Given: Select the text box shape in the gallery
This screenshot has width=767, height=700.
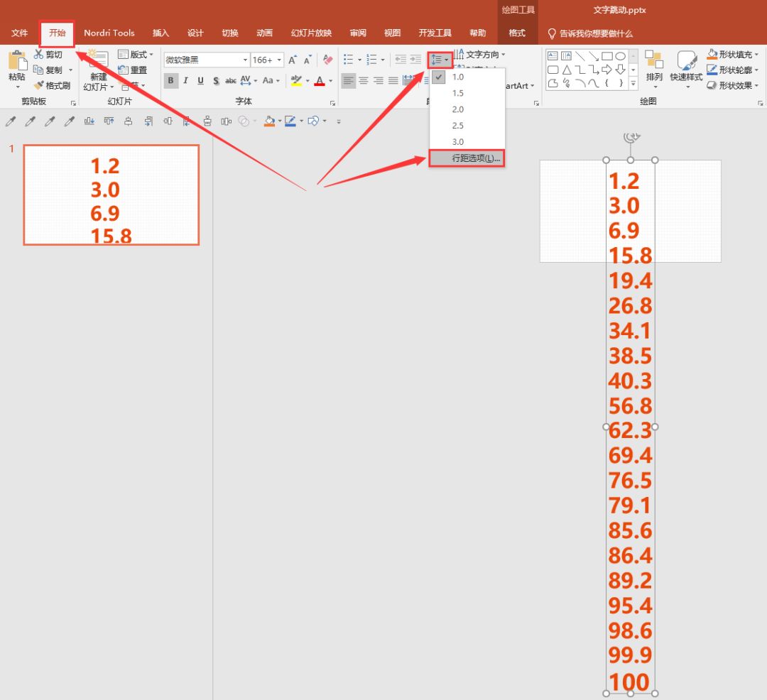Looking at the screenshot, I should point(553,55).
